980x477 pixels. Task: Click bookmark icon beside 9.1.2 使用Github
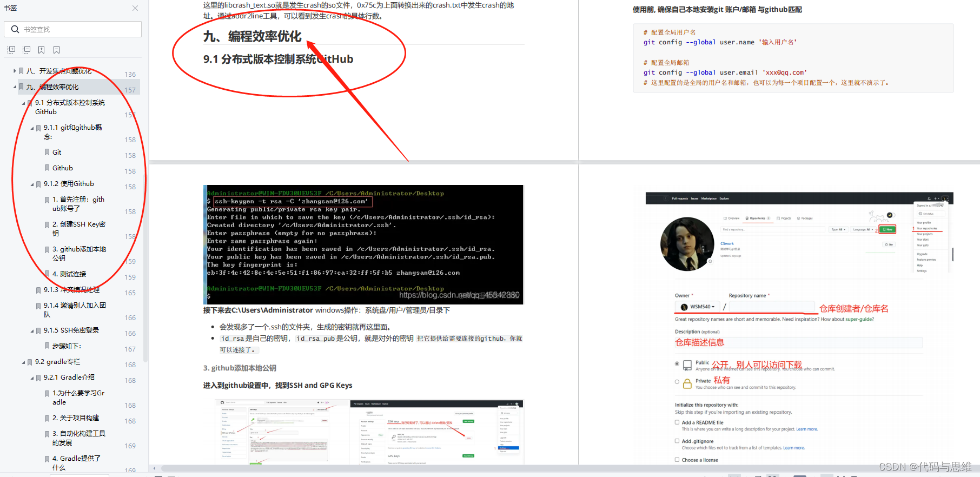click(x=38, y=184)
